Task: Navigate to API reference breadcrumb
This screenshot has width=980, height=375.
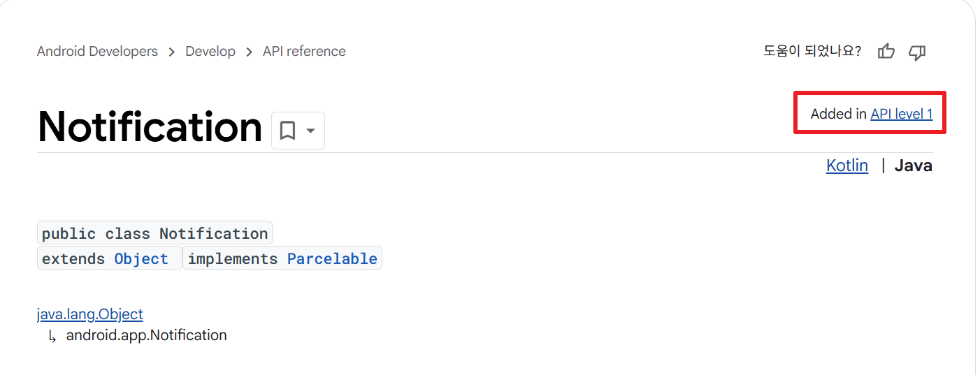Action: (x=304, y=52)
